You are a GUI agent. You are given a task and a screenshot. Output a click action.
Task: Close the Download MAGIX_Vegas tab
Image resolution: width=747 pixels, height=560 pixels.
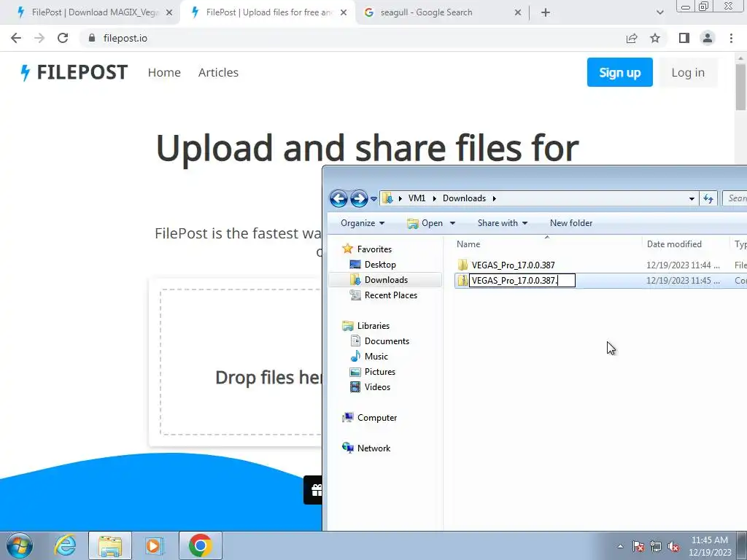coord(169,12)
